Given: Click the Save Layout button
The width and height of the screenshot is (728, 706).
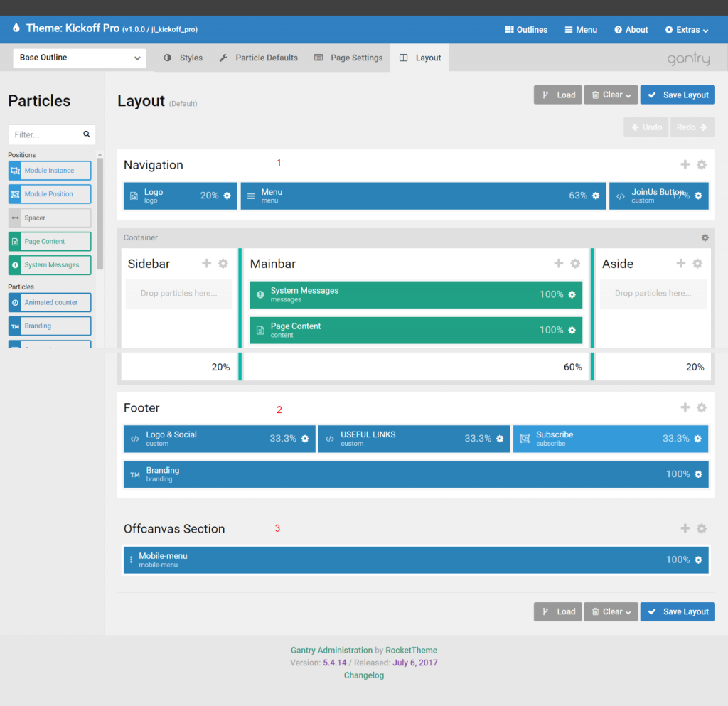Looking at the screenshot, I should [x=677, y=95].
